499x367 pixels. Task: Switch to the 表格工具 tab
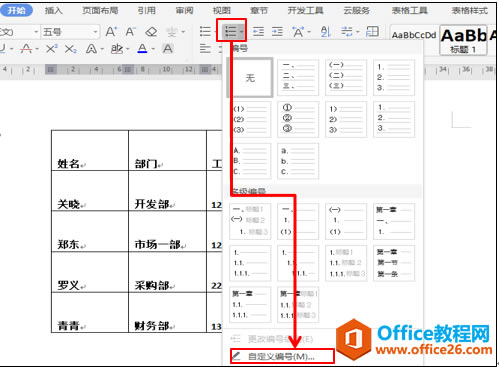[x=409, y=11]
